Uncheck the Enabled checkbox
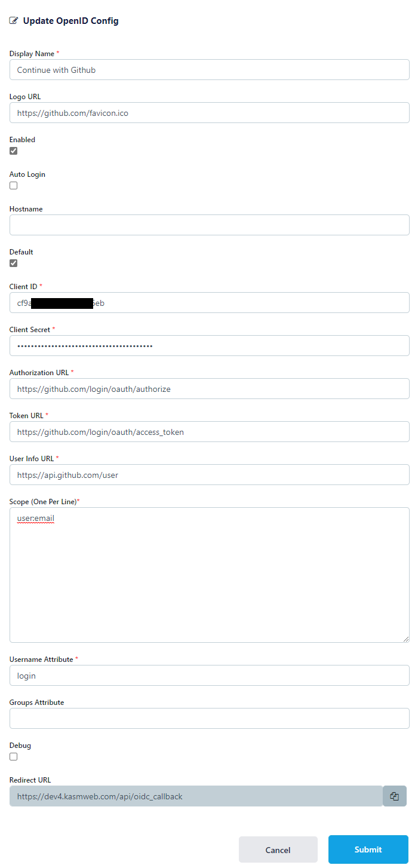The width and height of the screenshot is (418, 868). pyautogui.click(x=14, y=151)
